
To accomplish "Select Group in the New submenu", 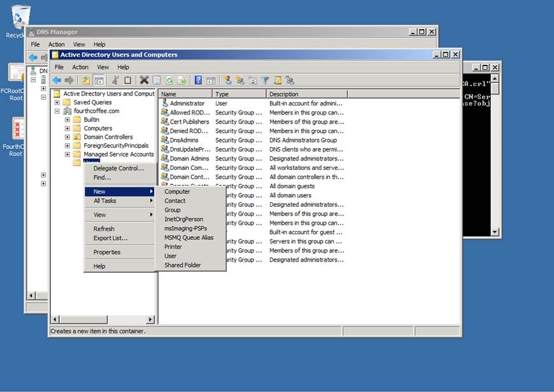I will 172,210.
